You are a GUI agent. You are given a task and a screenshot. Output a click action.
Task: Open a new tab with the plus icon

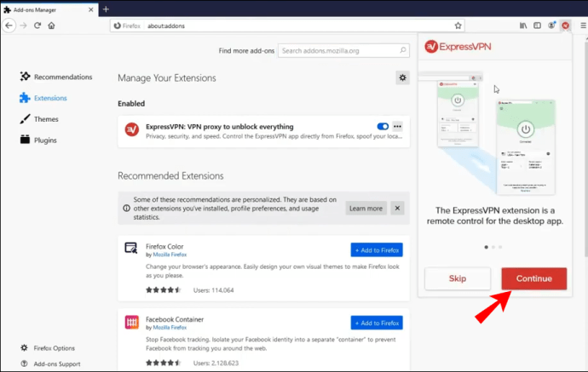click(106, 9)
